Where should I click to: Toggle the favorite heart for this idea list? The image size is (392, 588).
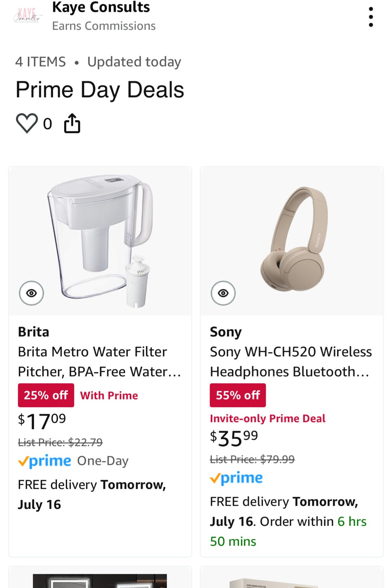[27, 123]
